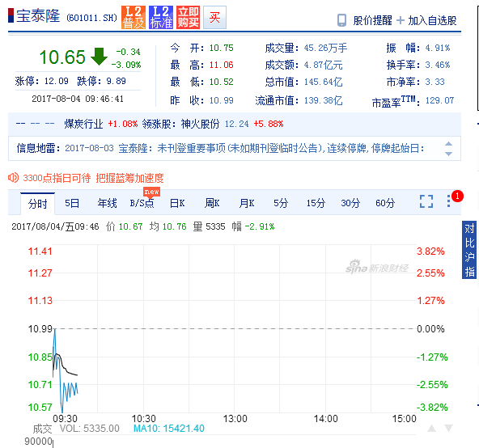Click the L2 标准 blue badge
Screen dimensions: 479x448
click(x=161, y=17)
